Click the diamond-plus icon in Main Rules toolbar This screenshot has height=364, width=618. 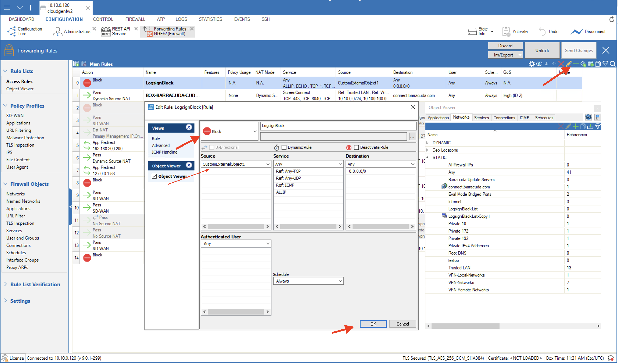coord(583,64)
